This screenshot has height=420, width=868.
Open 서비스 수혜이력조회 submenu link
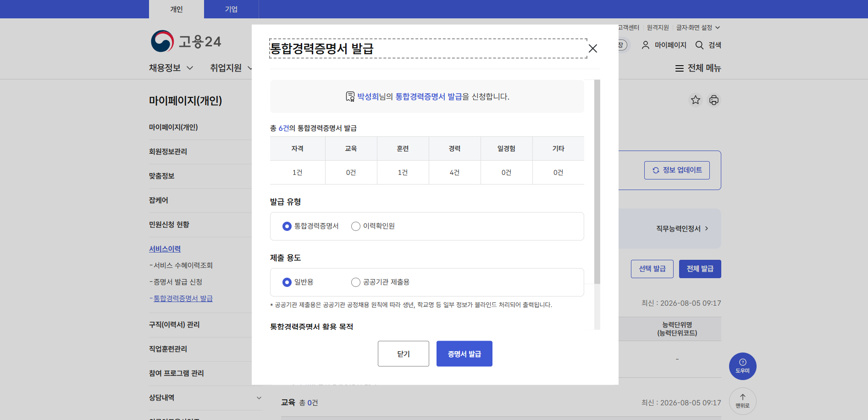(183, 265)
